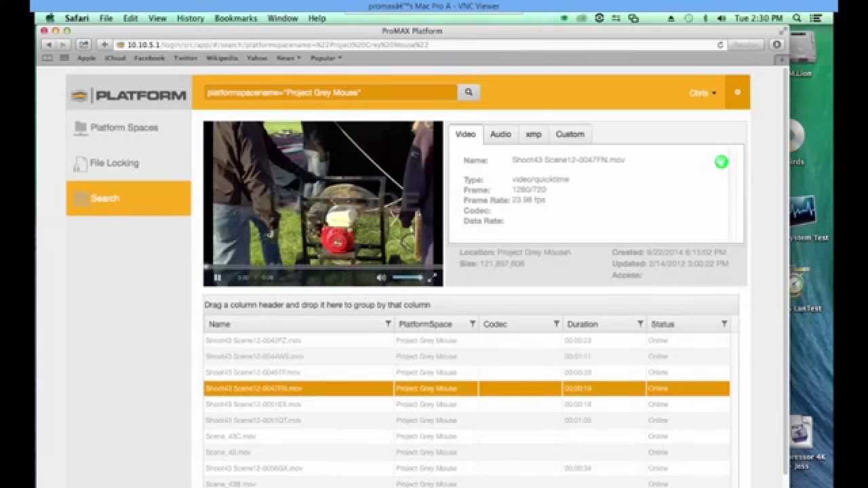Open the Facebook bookmark link
868x488 pixels.
149,58
